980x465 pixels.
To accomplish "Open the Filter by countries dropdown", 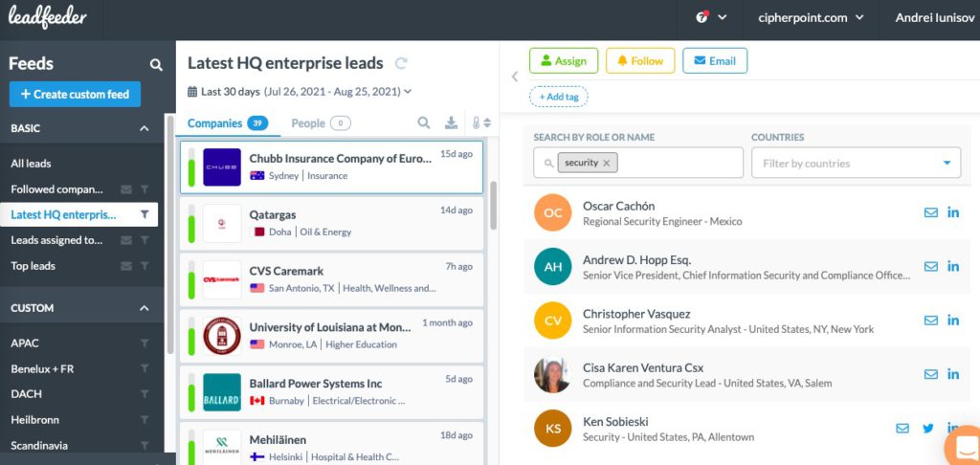I will coord(857,163).
